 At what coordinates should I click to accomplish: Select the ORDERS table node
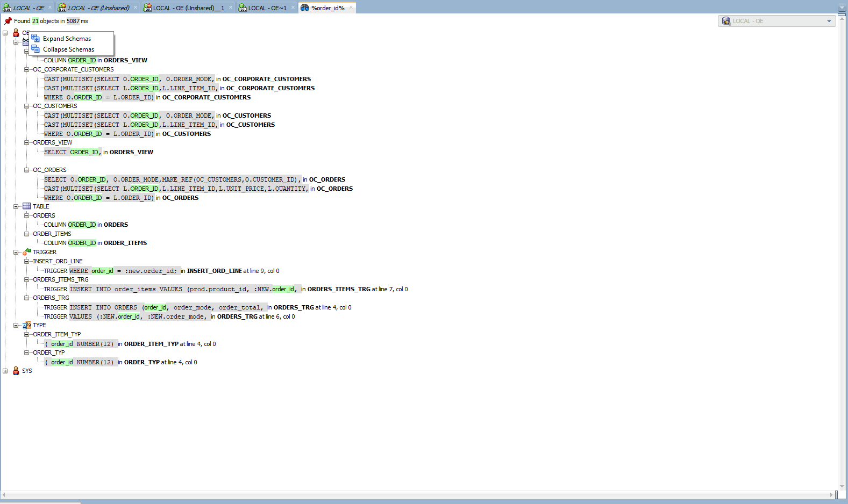pos(44,215)
